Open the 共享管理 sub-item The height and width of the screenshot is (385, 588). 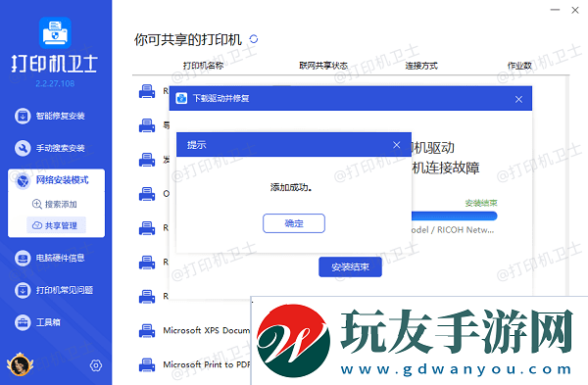56,225
